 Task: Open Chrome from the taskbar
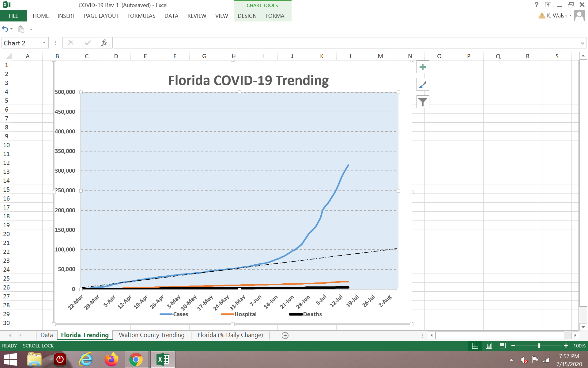[136, 359]
